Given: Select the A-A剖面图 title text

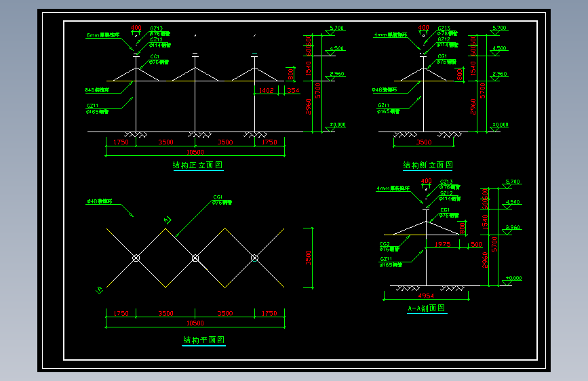Looking at the screenshot, I should (x=427, y=308).
